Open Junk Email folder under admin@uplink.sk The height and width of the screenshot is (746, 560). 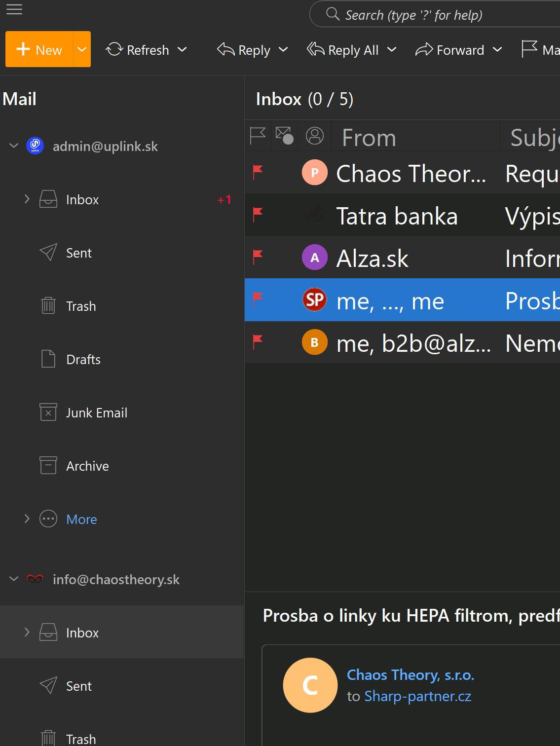pos(96,412)
